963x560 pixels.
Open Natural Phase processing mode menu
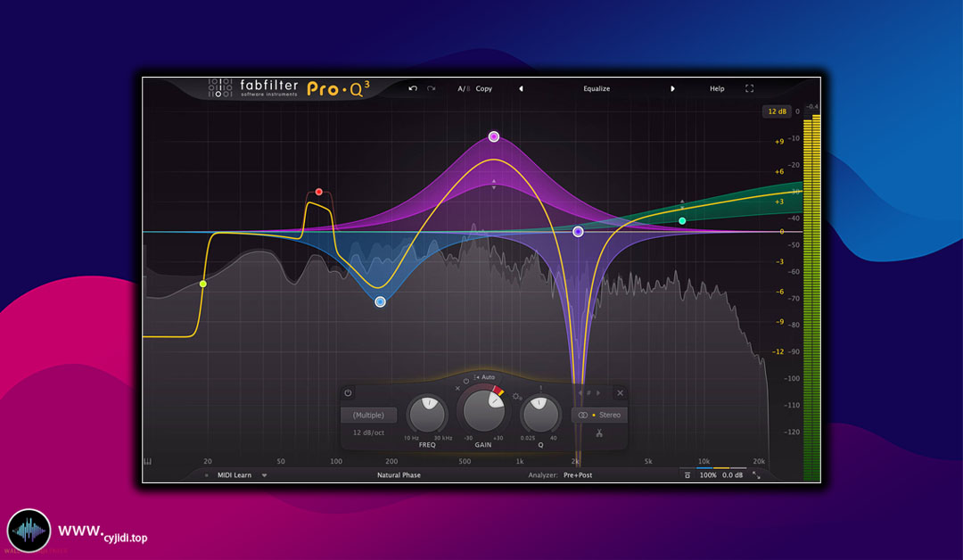[x=399, y=474]
